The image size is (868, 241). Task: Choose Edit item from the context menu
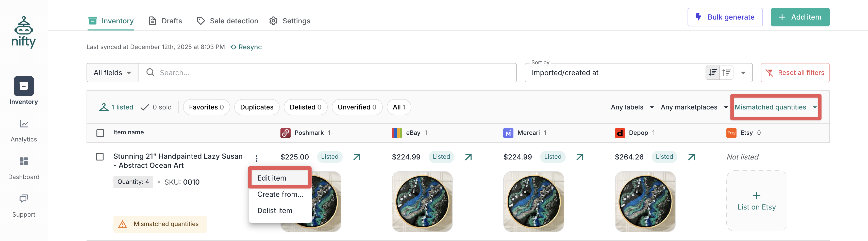tap(272, 178)
